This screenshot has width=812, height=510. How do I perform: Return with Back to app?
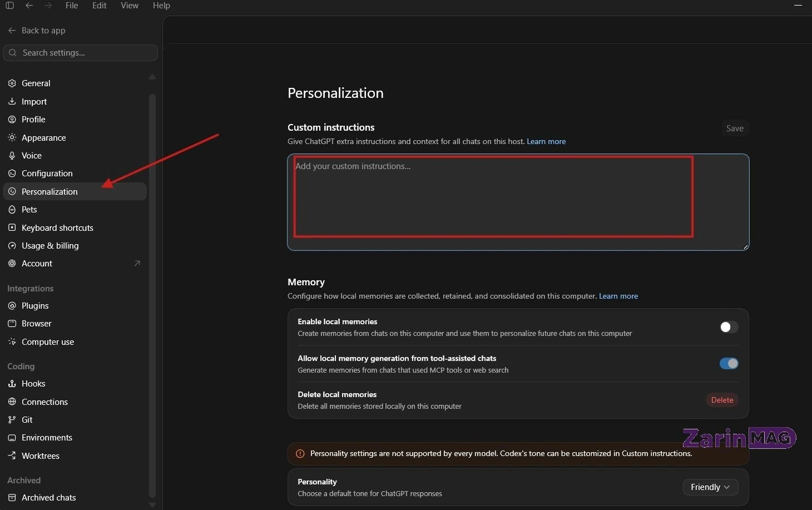[37, 31]
